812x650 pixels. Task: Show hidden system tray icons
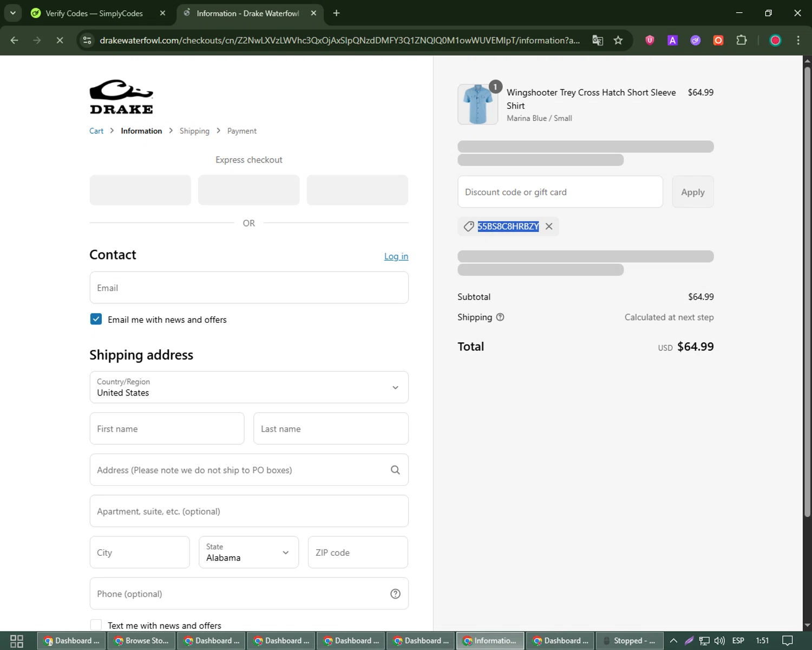point(673,641)
